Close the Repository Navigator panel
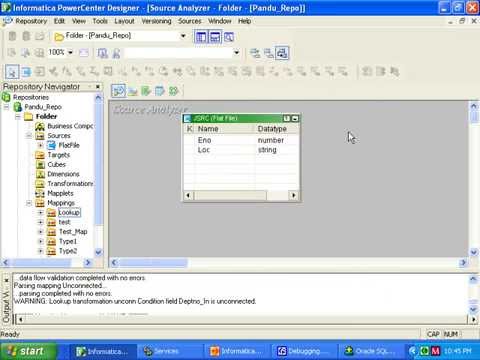This screenshot has width=480, height=360. (x=98, y=87)
